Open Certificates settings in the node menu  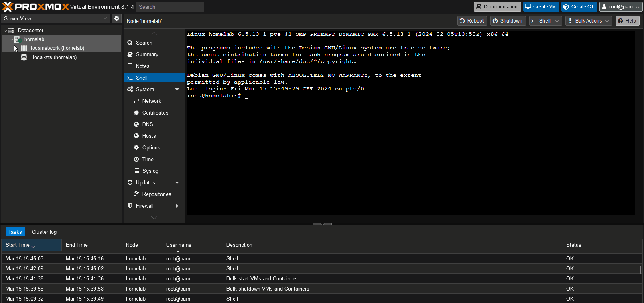(x=155, y=113)
